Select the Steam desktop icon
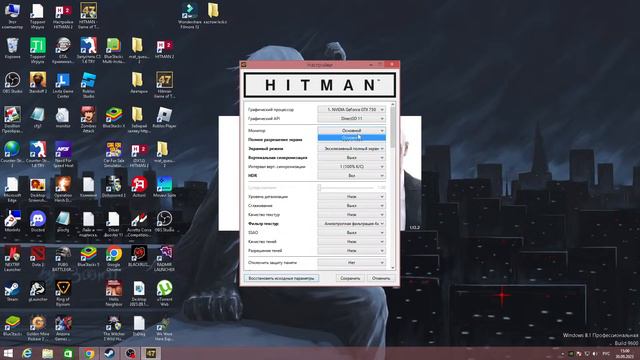 [12, 291]
